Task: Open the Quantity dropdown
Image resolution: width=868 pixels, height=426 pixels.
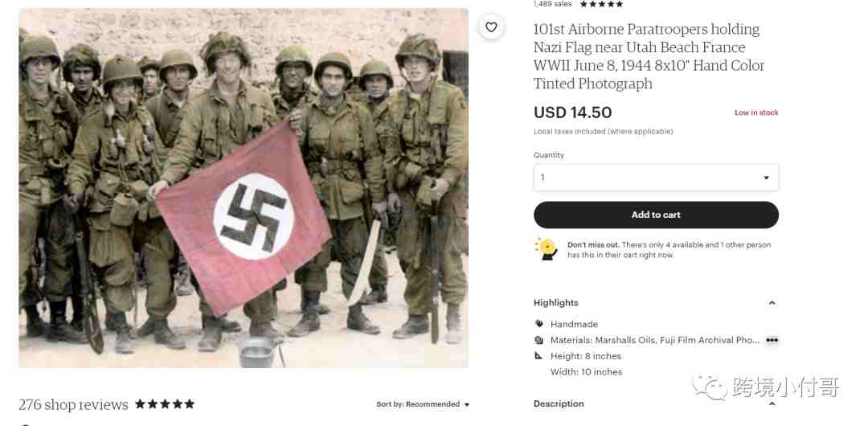Action: pyautogui.click(x=656, y=178)
